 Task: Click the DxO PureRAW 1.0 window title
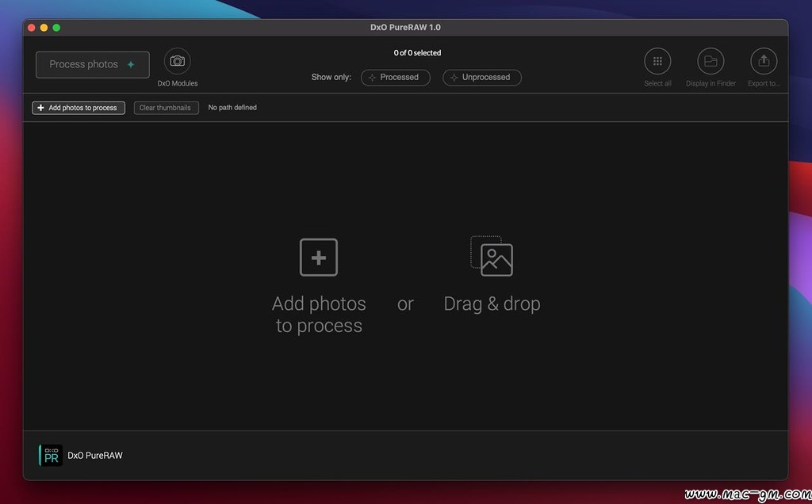(x=405, y=28)
